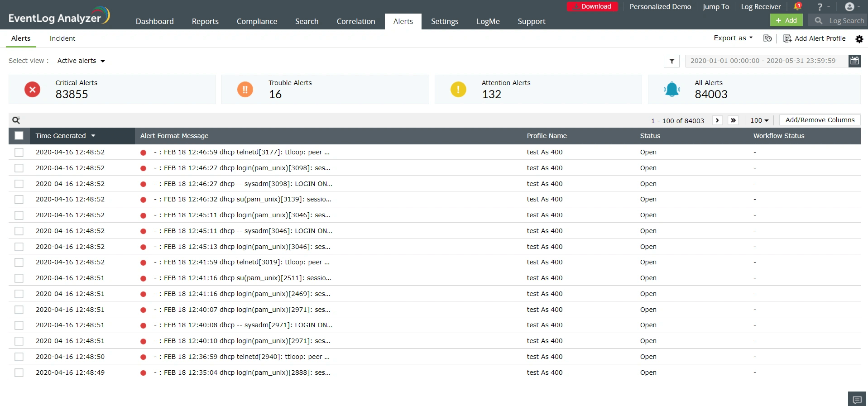Screen dimensions: 868x406
Task: Click the All Alerts bell icon
Action: (671, 90)
